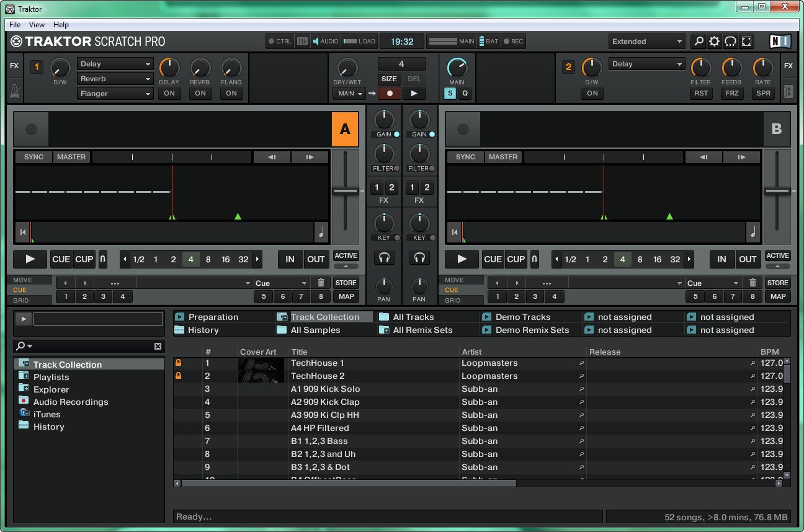Click Deck B loop OUT button

coord(748,259)
